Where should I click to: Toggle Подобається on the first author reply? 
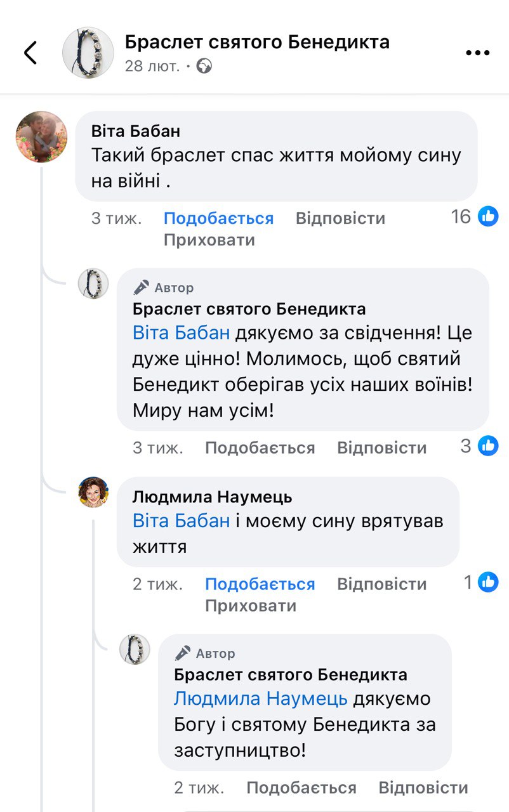point(260,448)
